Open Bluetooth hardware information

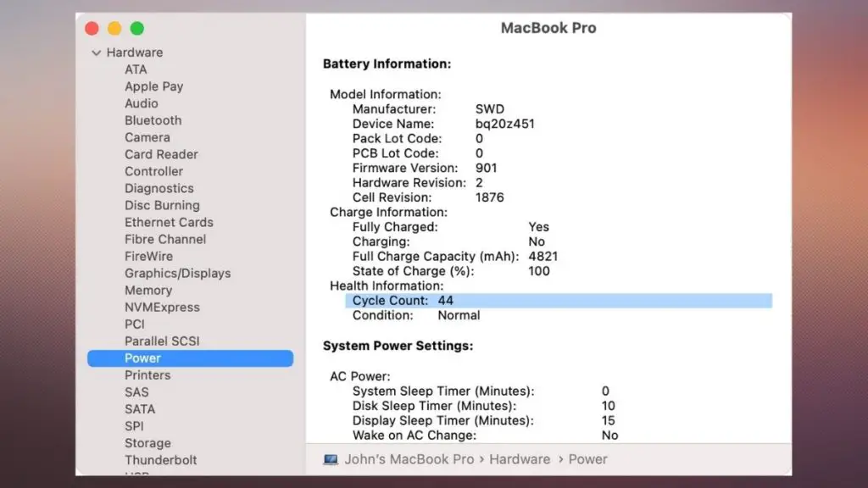153,120
